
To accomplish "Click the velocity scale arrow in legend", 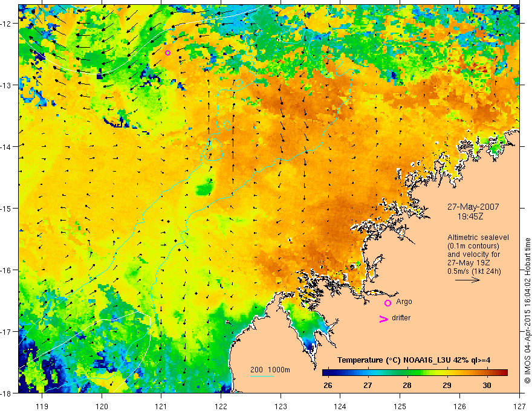I will coord(467,280).
